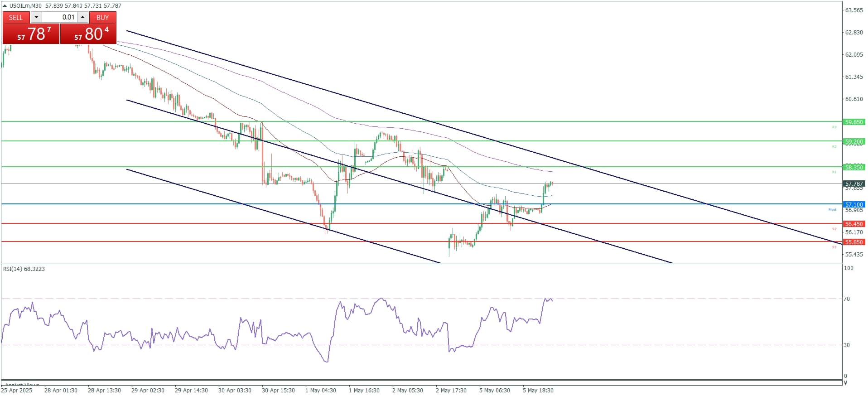Screen dimensions: 868x396
Task: Click RSI level 30 axis label
Action: (847, 345)
